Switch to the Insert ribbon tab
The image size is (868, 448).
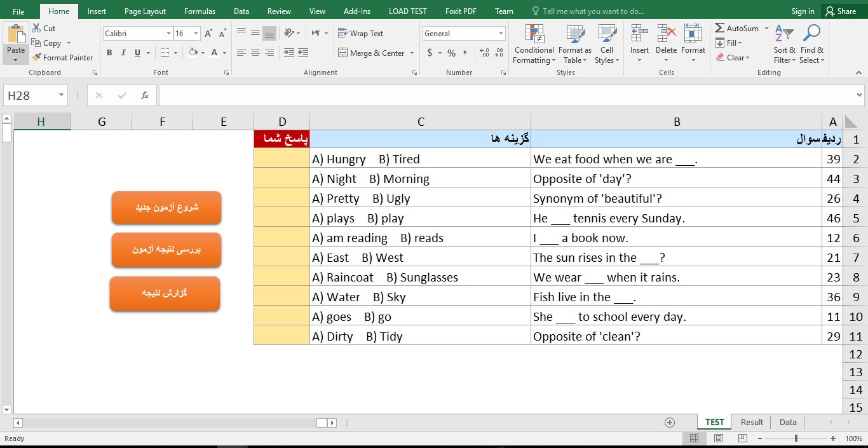point(97,11)
